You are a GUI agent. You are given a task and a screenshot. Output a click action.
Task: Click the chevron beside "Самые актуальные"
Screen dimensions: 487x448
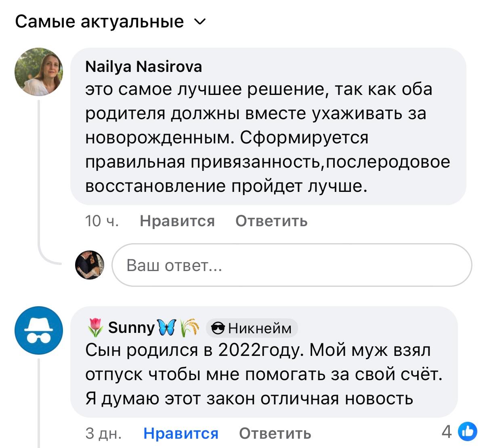pyautogui.click(x=200, y=21)
